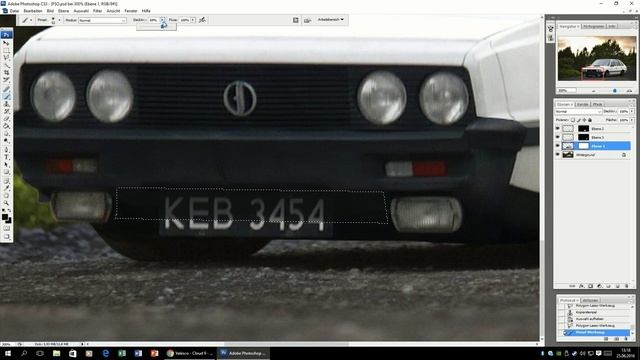Add a layer mask in Layers panel

click(x=591, y=286)
